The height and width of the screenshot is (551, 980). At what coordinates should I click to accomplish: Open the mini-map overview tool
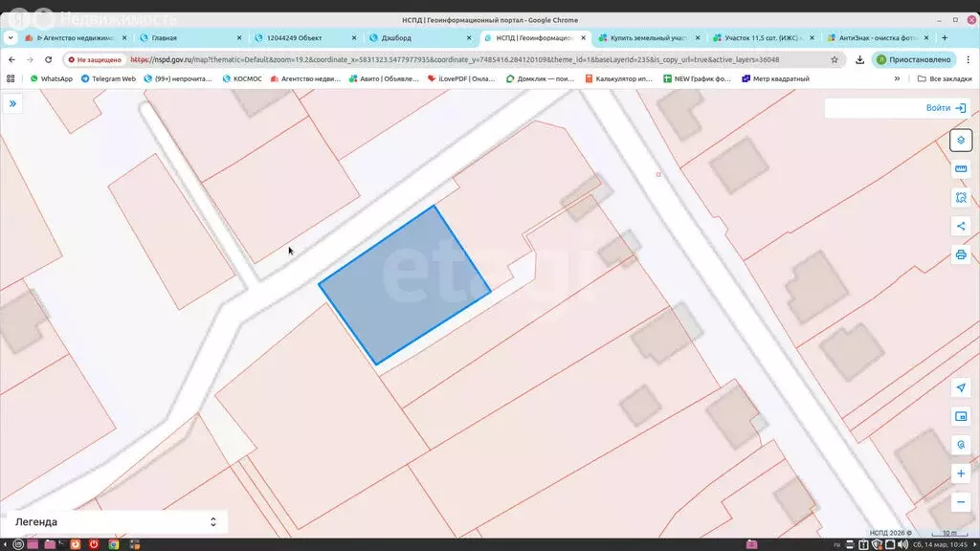pyautogui.click(x=961, y=416)
